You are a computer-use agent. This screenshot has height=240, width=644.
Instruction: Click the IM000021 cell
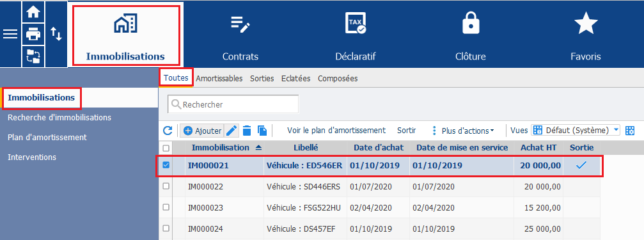tap(224, 166)
